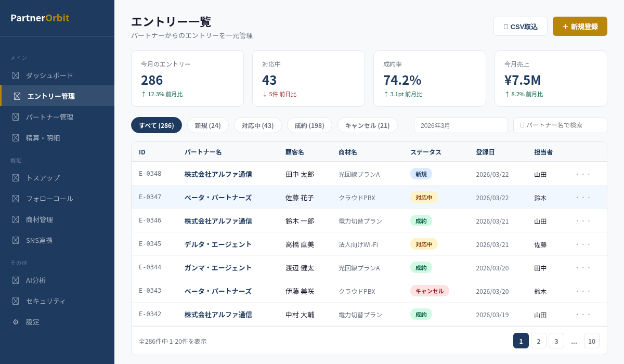Open partner link ベータ・パートナーズ in row E-0347
This screenshot has height=364, width=624.
point(218,198)
